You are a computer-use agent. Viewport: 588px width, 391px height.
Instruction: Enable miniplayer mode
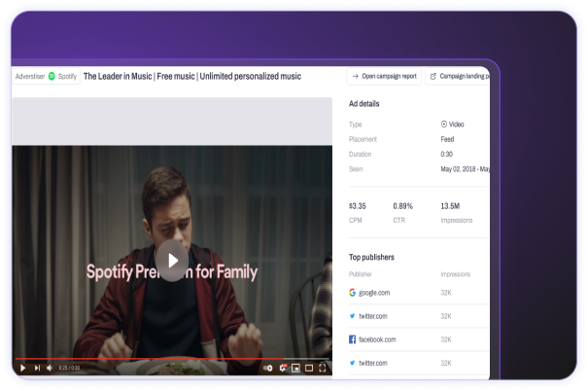(295, 368)
